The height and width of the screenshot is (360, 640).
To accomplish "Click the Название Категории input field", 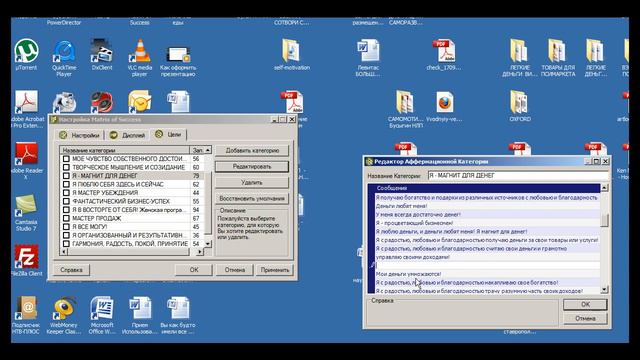I will point(518,176).
